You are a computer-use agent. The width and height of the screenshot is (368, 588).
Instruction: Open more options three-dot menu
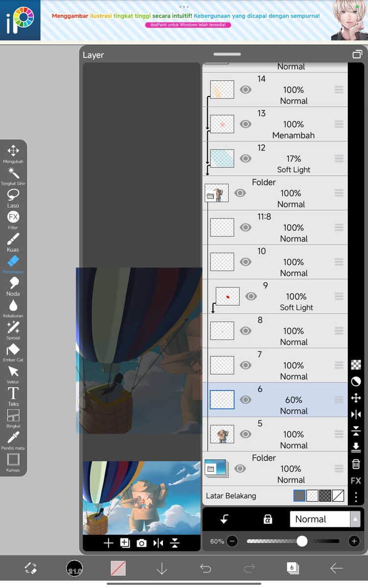[356, 496]
